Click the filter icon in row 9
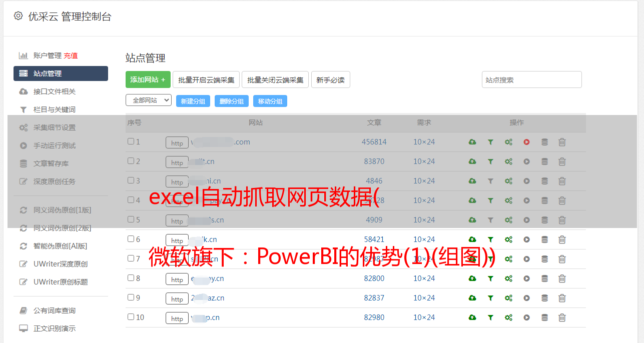Image resolution: width=644 pixels, height=343 pixels. pyautogui.click(x=490, y=298)
